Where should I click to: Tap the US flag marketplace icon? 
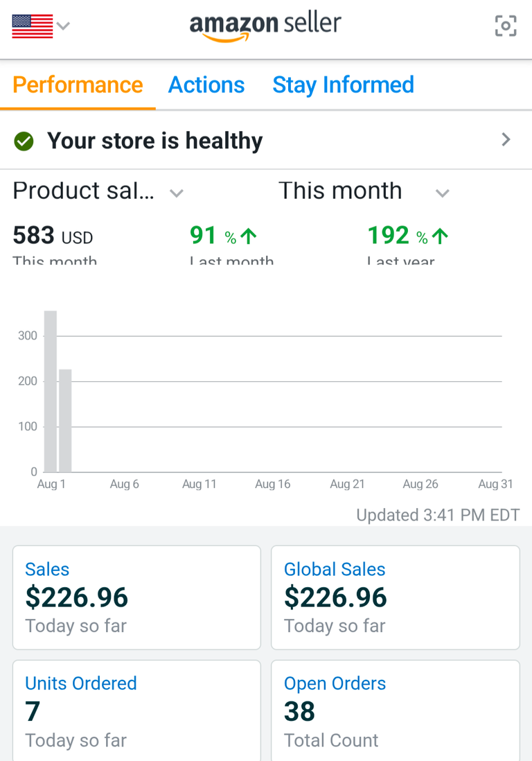click(33, 26)
